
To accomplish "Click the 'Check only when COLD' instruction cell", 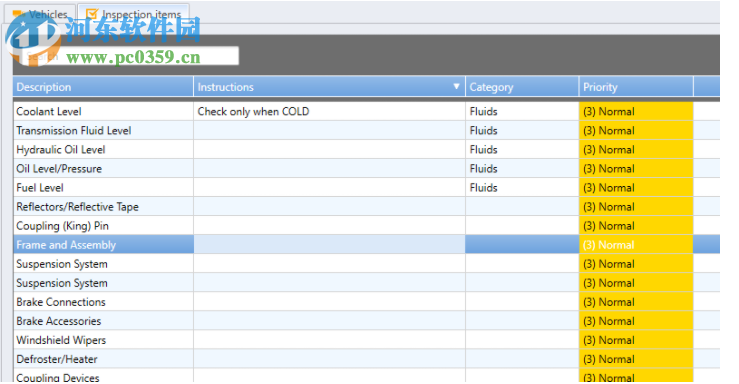I will coord(329,112).
